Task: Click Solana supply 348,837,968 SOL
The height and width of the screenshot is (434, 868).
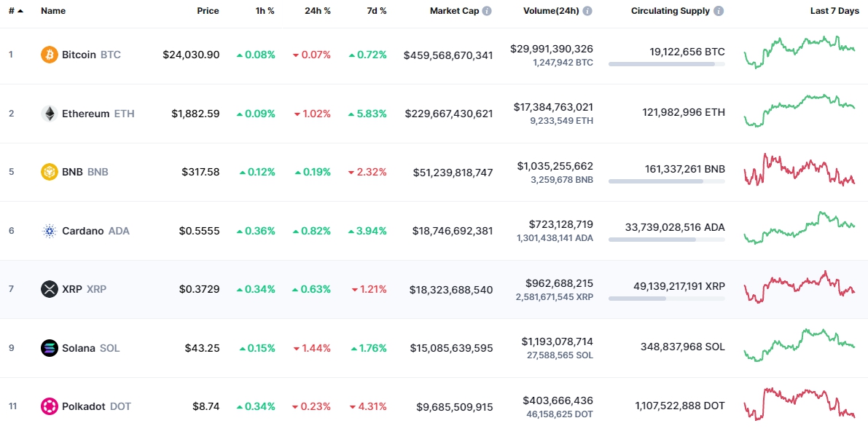Action: pyautogui.click(x=683, y=347)
